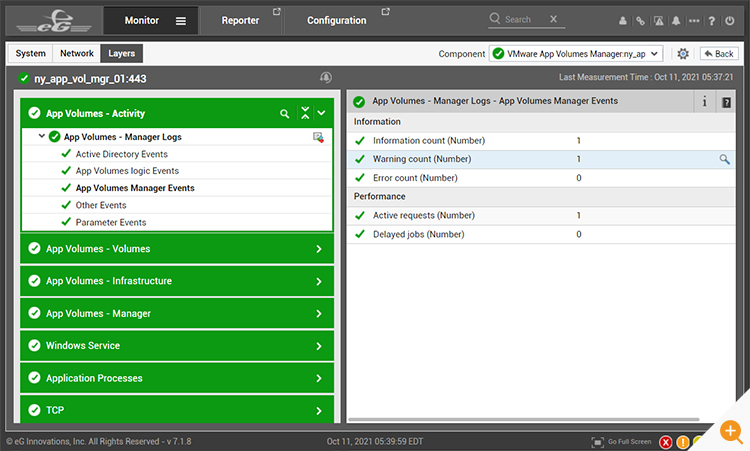Select Parameter Events test
The height and width of the screenshot is (451, 750).
(x=111, y=222)
